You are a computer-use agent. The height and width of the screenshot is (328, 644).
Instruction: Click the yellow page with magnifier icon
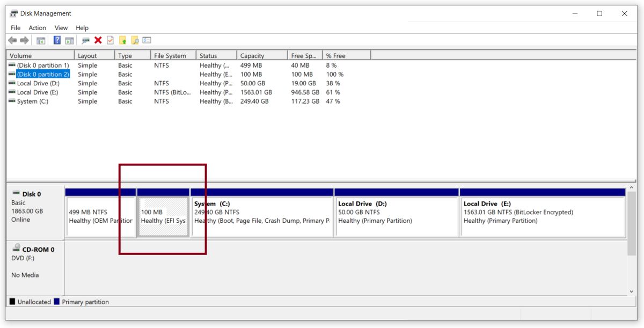coord(135,40)
